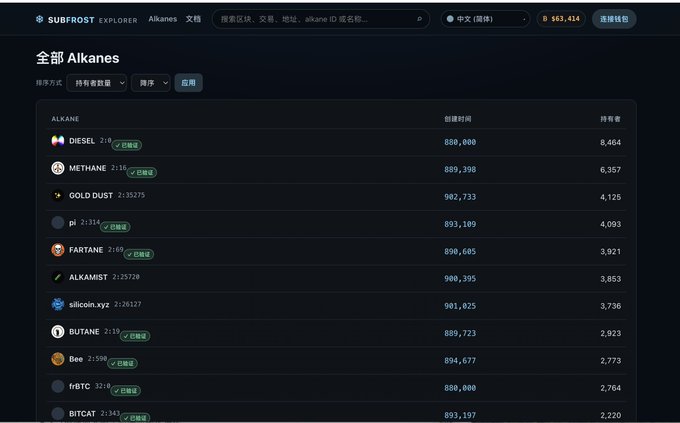680x423 pixels.
Task: Open the FARTANE token name link
Action: coord(86,250)
